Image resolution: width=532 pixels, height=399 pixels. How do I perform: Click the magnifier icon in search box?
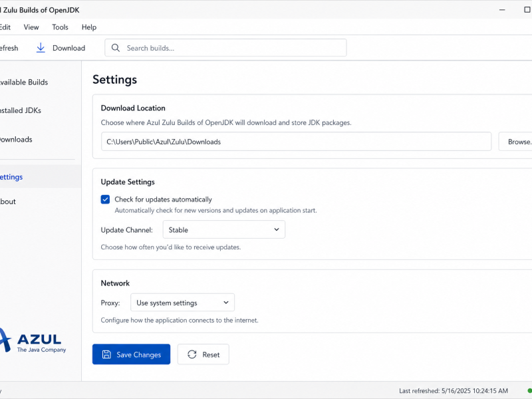point(115,48)
